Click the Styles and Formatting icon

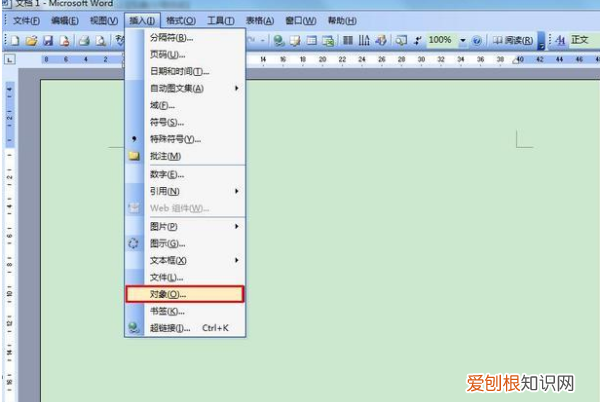tap(560, 40)
